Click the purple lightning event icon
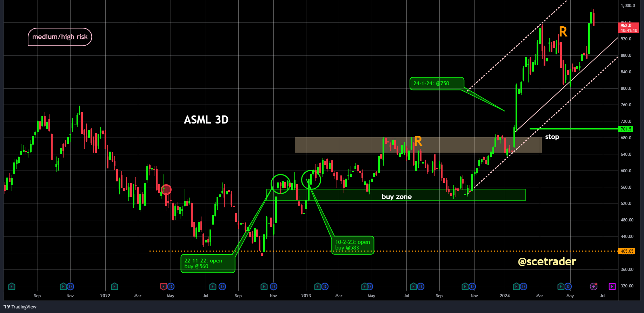Image resolution: width=644 pixels, height=313 pixels. (593, 287)
